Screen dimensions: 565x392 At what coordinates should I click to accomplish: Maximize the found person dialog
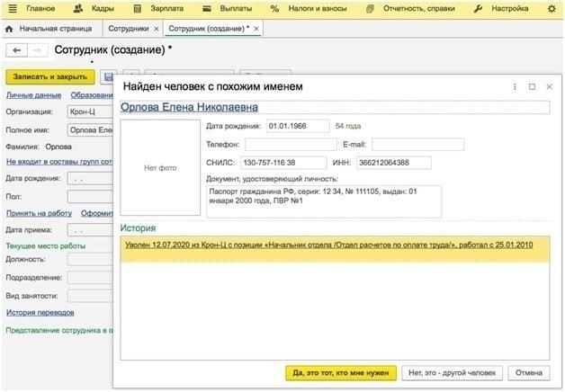click(x=532, y=86)
